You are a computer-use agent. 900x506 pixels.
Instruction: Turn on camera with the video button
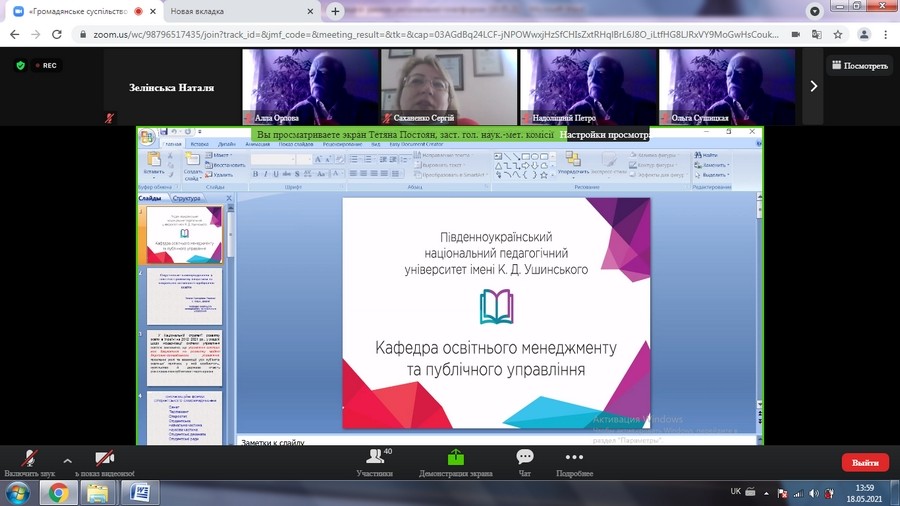104,459
